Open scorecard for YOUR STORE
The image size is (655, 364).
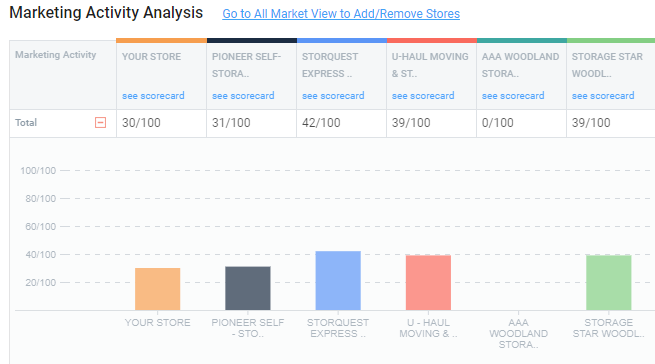(153, 96)
